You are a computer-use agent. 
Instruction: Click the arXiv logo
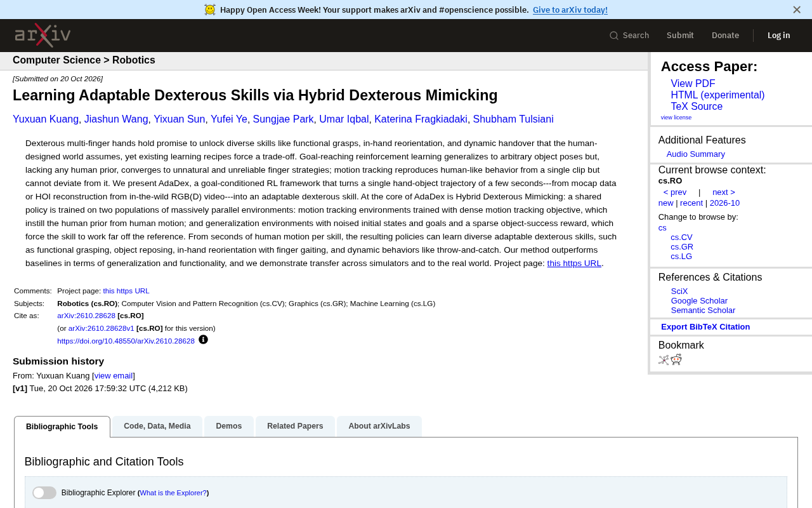[x=43, y=36]
